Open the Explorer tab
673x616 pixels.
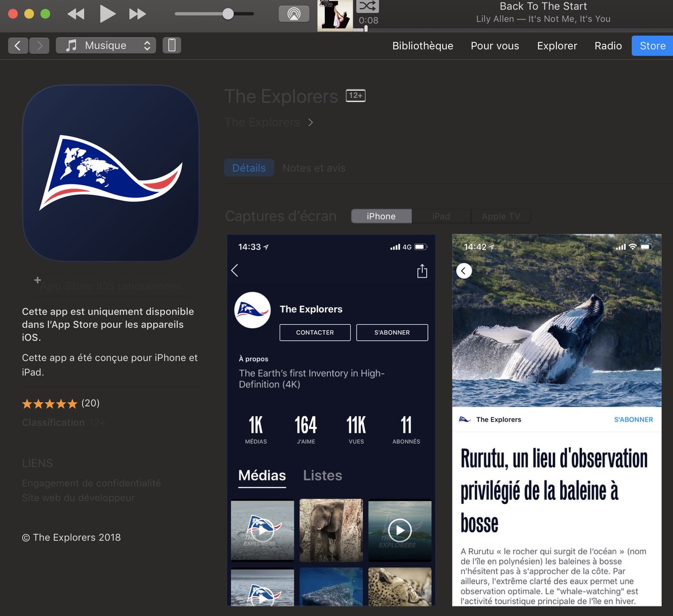pos(557,46)
